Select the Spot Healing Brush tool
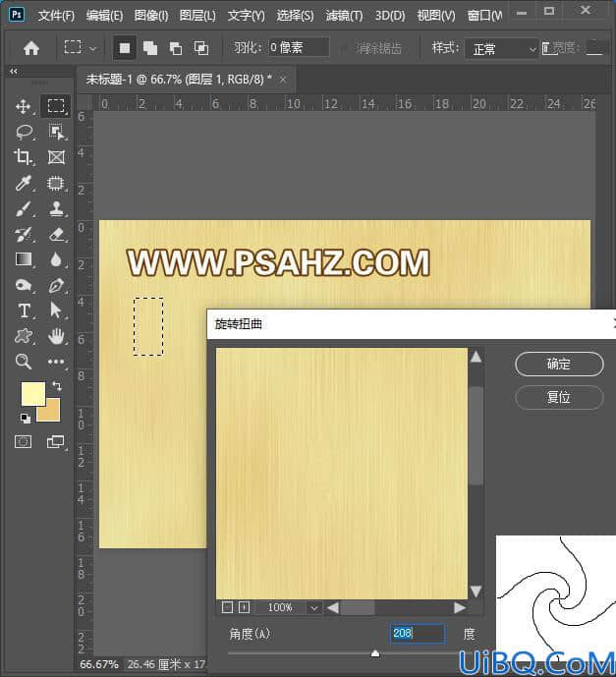Screen dimensions: 616x677 click(56, 183)
